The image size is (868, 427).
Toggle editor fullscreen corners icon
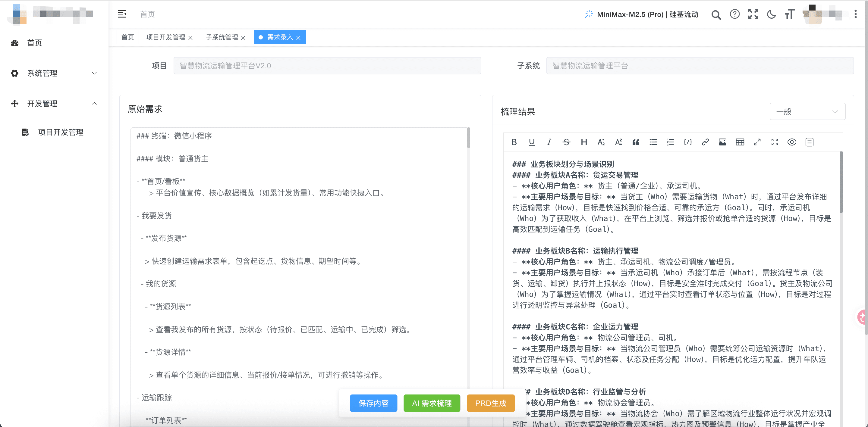(775, 142)
